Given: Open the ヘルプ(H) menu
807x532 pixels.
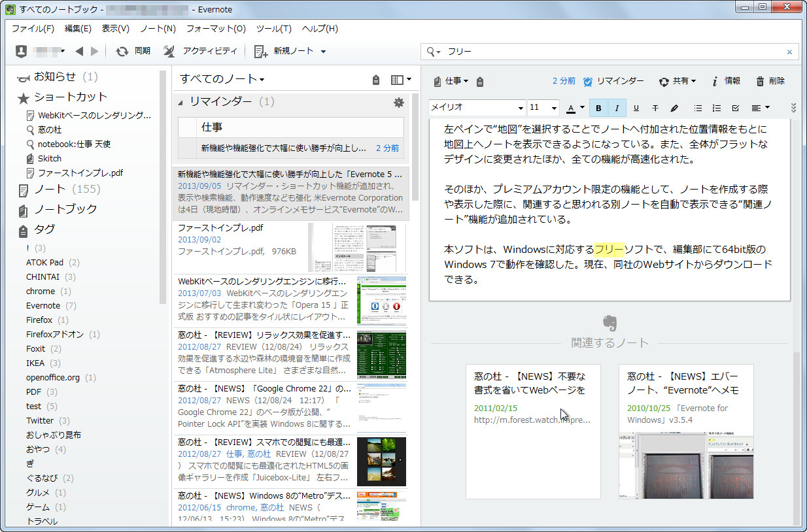Looking at the screenshot, I should click(x=320, y=29).
